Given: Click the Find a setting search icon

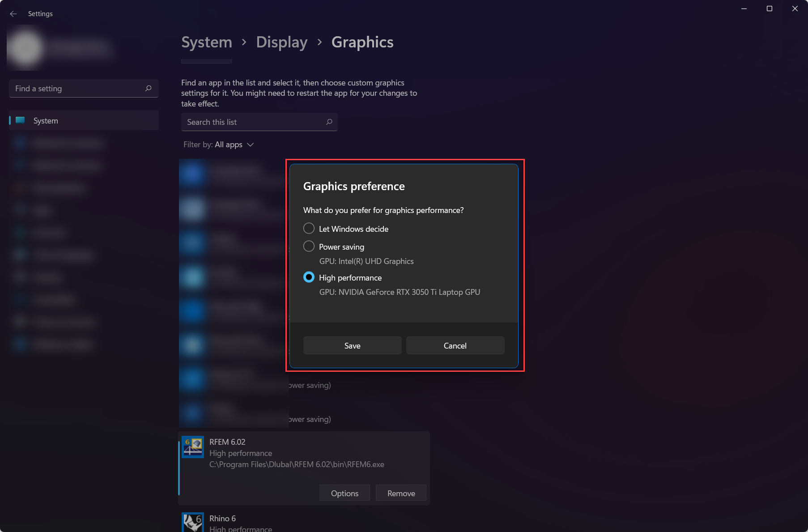Looking at the screenshot, I should click(149, 88).
